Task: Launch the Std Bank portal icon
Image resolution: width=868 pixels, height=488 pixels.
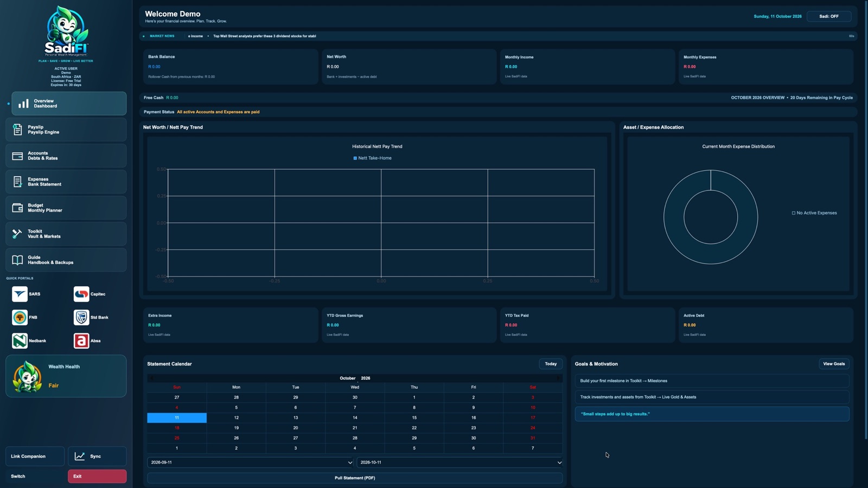Action: [x=81, y=317]
